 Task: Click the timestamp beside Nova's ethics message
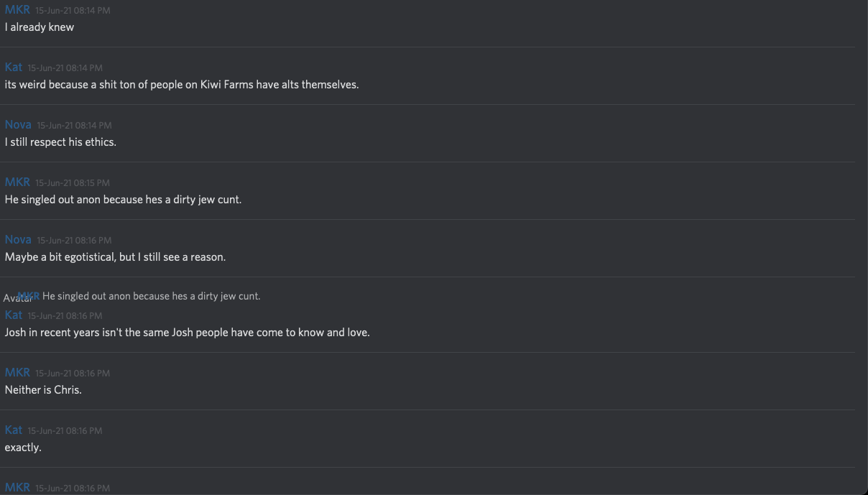[x=74, y=126]
